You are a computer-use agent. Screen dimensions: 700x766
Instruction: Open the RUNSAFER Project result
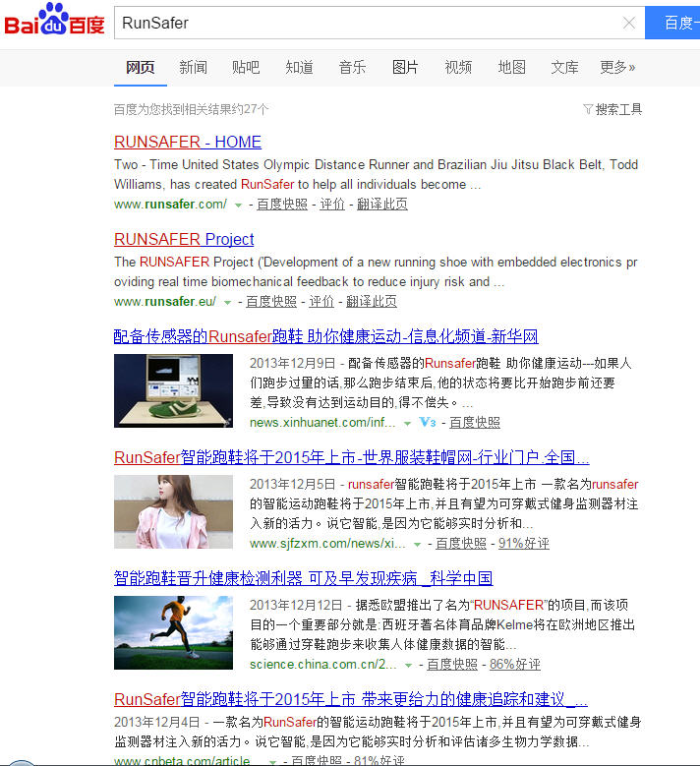point(184,239)
